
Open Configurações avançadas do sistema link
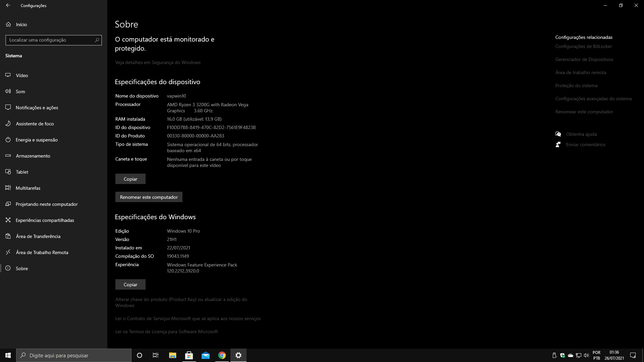pyautogui.click(x=593, y=99)
